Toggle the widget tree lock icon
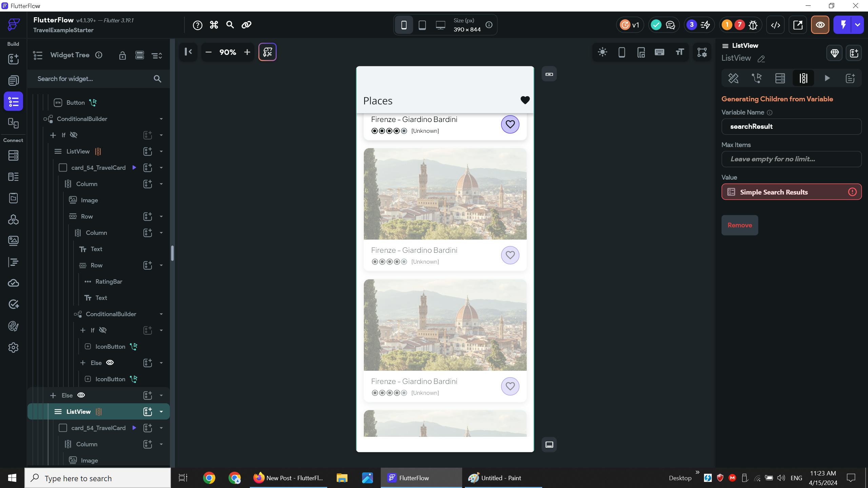The image size is (868, 488). tap(122, 56)
